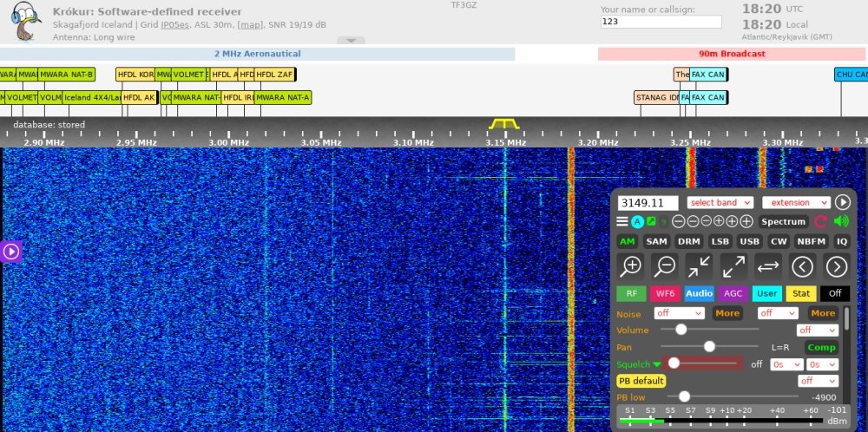Click the Spectrum button
The height and width of the screenshot is (432, 868).
tap(784, 221)
